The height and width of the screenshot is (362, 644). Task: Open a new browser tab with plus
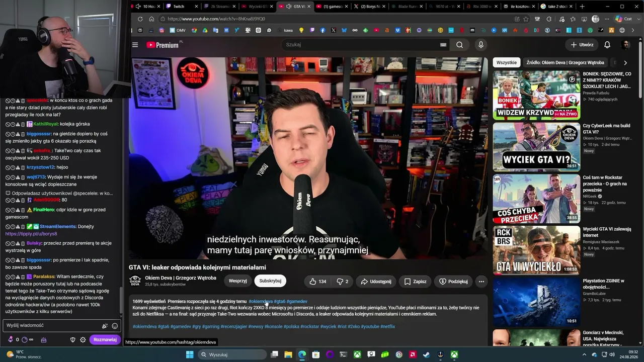pos(582,7)
